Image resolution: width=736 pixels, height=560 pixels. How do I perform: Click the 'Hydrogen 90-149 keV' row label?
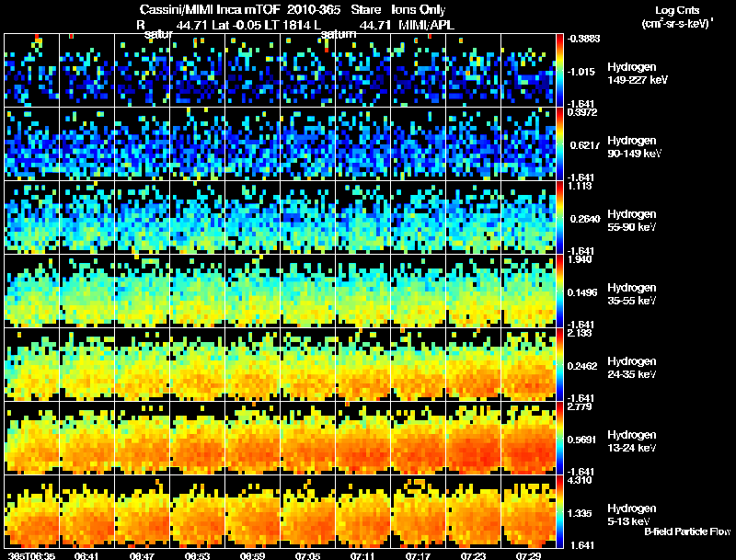point(634,147)
